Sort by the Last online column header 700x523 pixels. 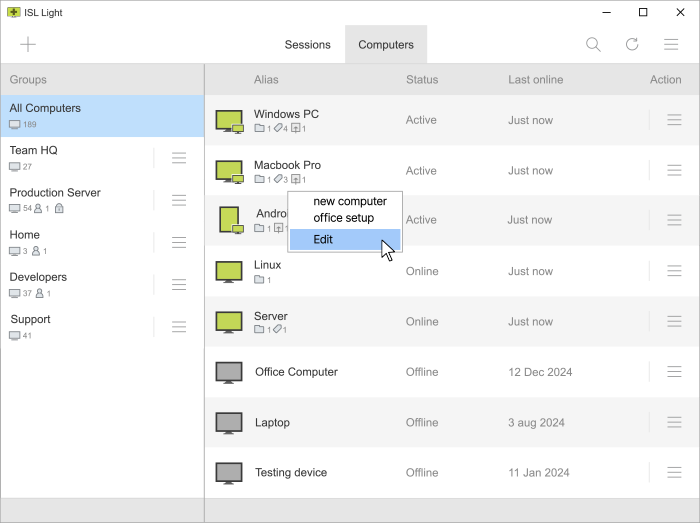(535, 80)
